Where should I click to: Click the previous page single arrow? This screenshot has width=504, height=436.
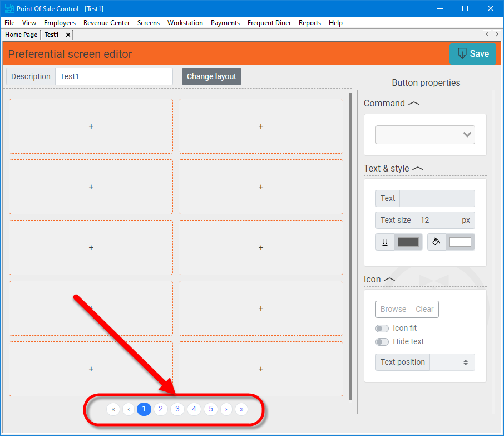coord(129,409)
